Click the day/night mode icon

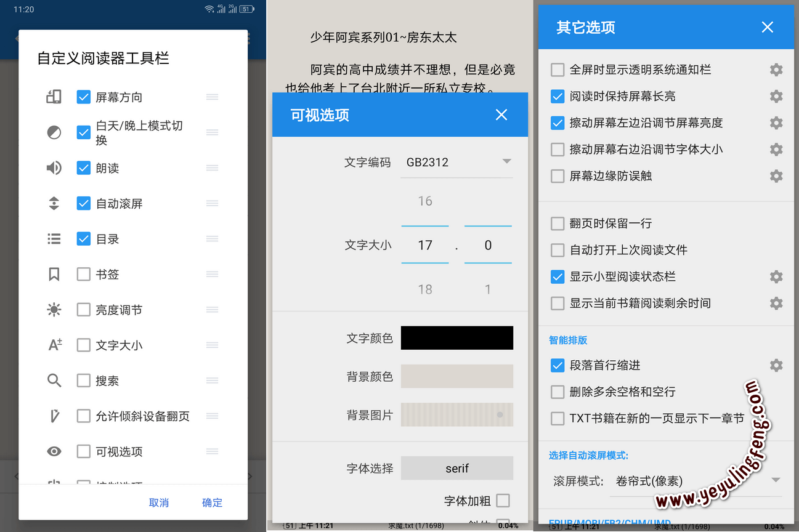coord(54,132)
